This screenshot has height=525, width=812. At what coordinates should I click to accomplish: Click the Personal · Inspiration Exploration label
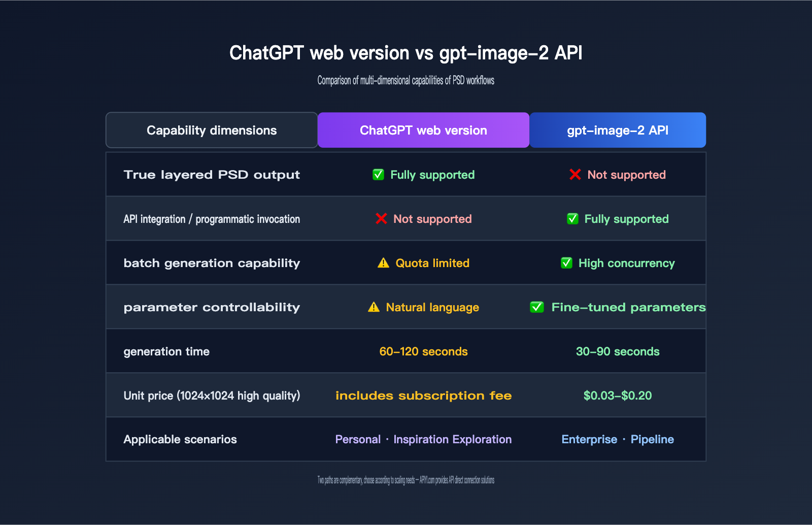423,439
